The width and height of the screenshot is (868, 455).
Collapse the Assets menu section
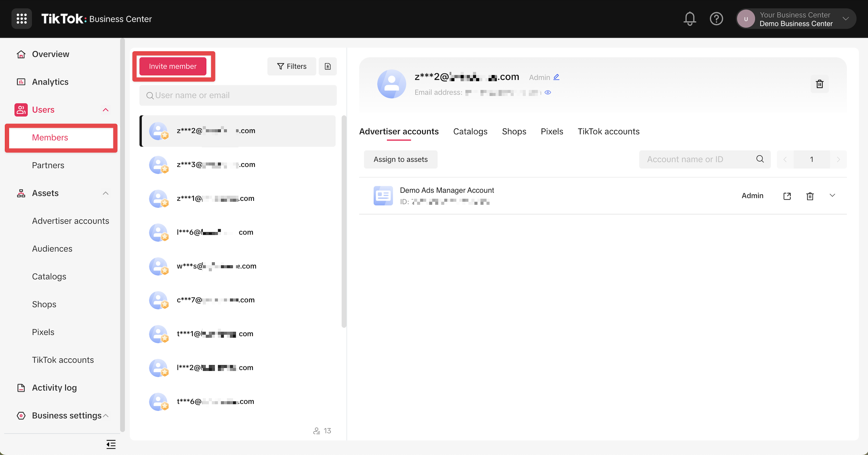click(x=106, y=193)
